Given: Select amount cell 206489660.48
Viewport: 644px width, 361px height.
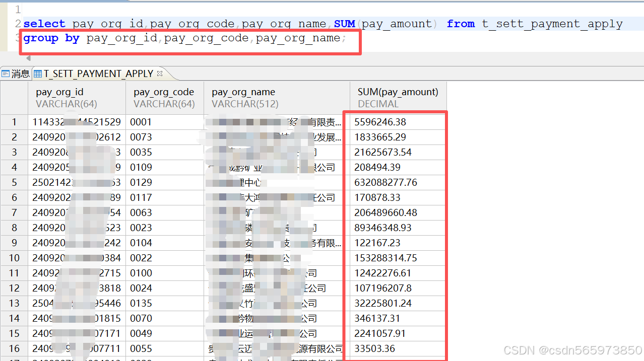Looking at the screenshot, I should tap(398, 212).
